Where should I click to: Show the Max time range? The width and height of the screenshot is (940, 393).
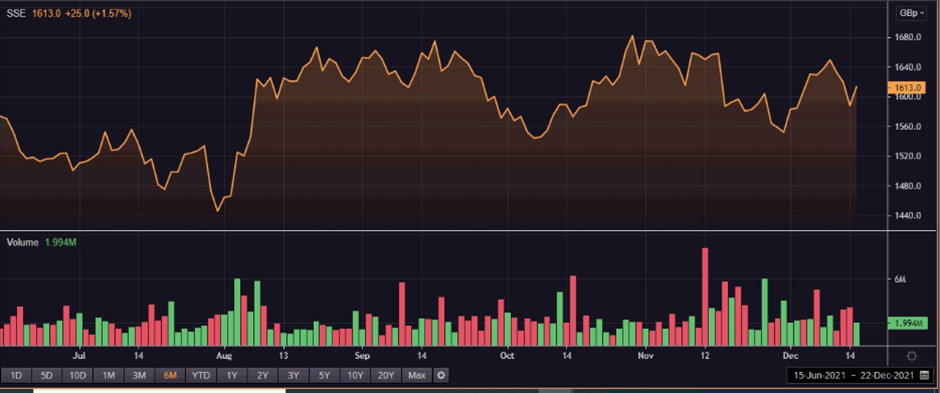click(417, 376)
